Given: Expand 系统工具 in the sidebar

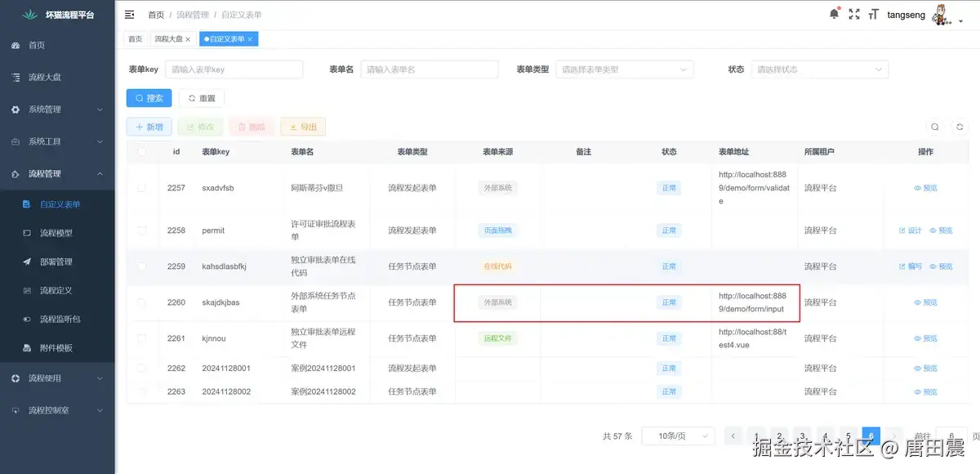Looking at the screenshot, I should click(x=57, y=141).
